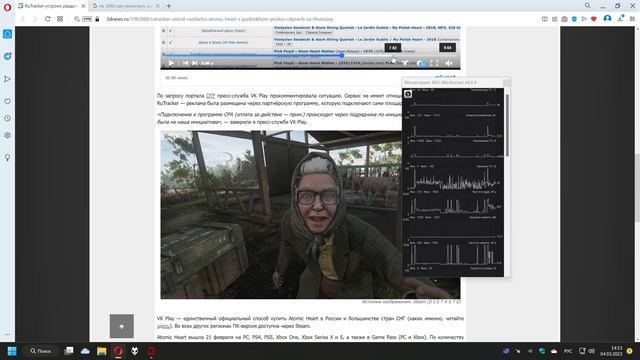
Task: Go forward to the next page
Action: coord(34,19)
